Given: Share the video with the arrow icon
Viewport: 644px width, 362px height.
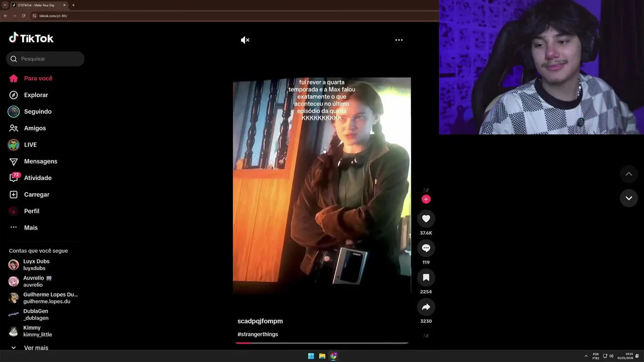Looking at the screenshot, I should tap(426, 307).
